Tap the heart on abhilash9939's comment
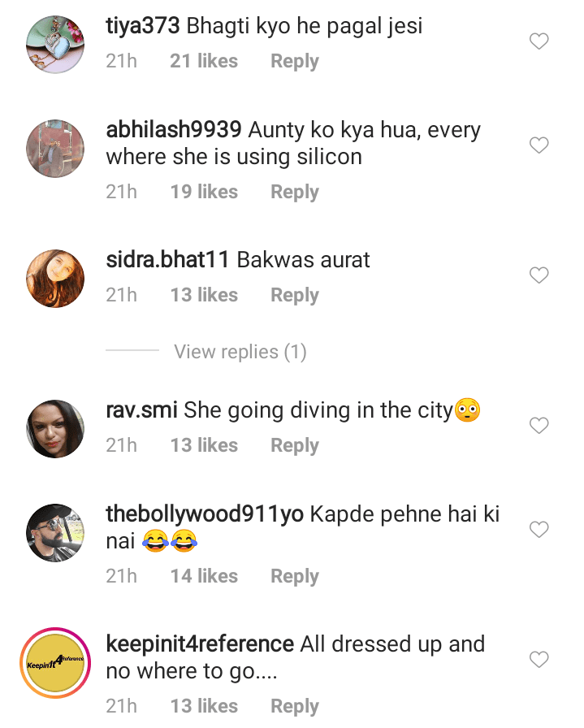 click(x=539, y=145)
